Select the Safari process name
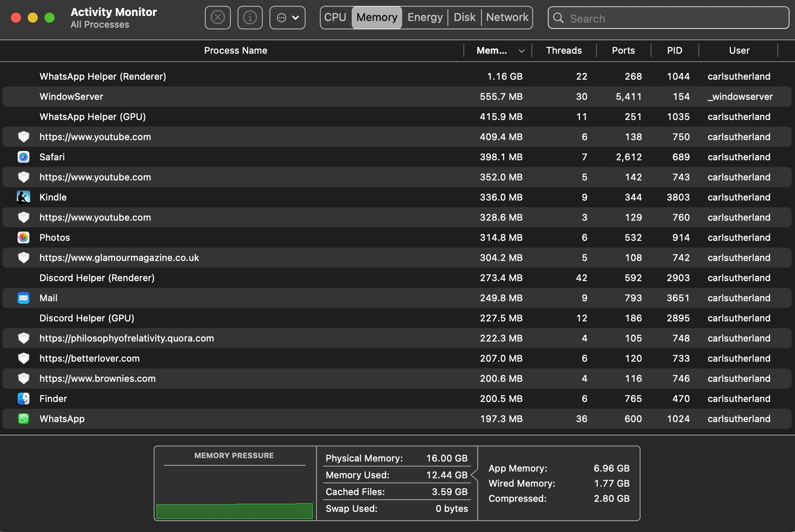 click(x=52, y=157)
